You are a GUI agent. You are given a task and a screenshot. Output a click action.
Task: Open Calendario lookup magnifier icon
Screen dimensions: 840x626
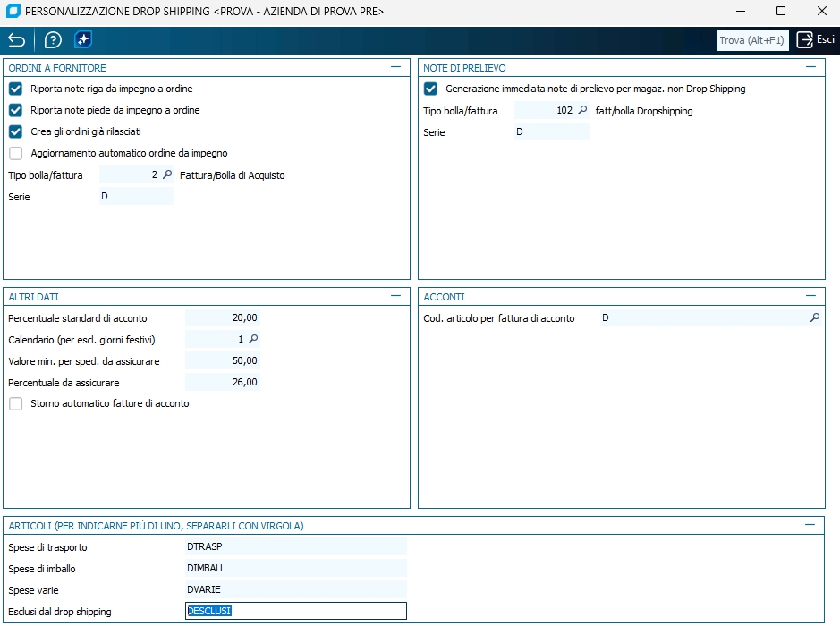[x=253, y=340]
